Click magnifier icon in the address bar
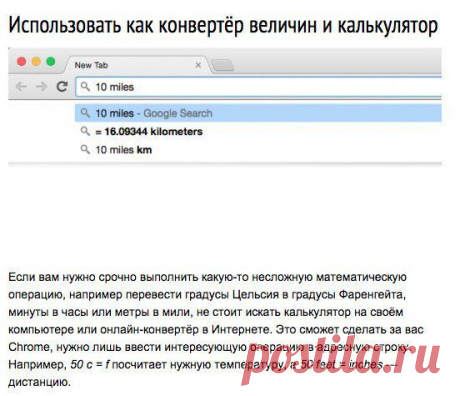 pos(85,87)
